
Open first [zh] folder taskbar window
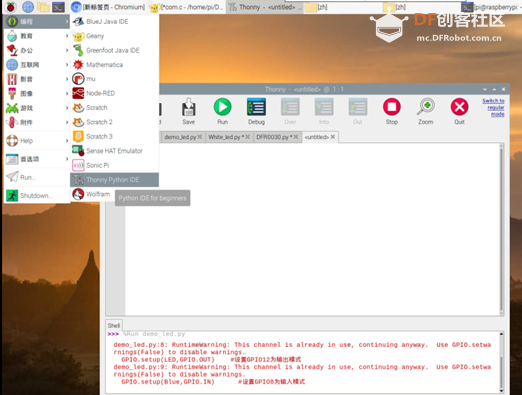point(342,7)
